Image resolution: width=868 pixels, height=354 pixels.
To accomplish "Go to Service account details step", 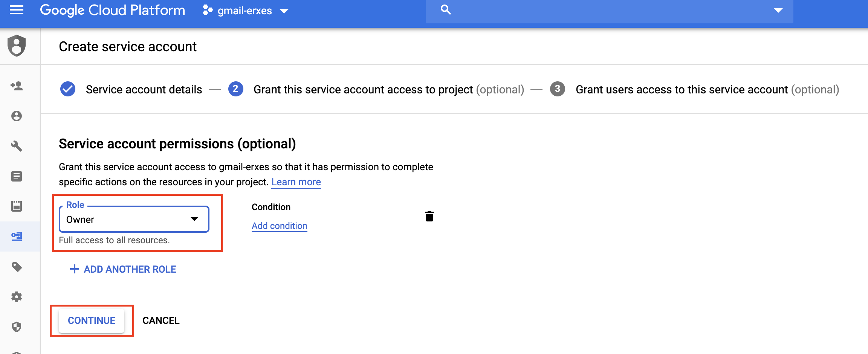I will (144, 90).
